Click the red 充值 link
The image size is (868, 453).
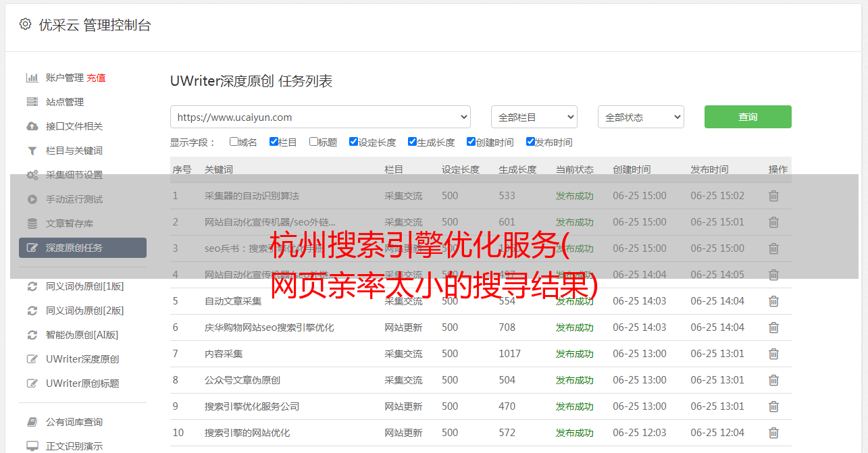tap(96, 78)
